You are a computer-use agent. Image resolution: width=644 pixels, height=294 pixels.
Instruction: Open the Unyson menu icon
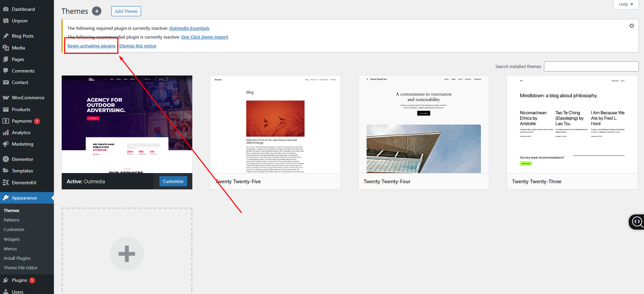click(x=6, y=21)
